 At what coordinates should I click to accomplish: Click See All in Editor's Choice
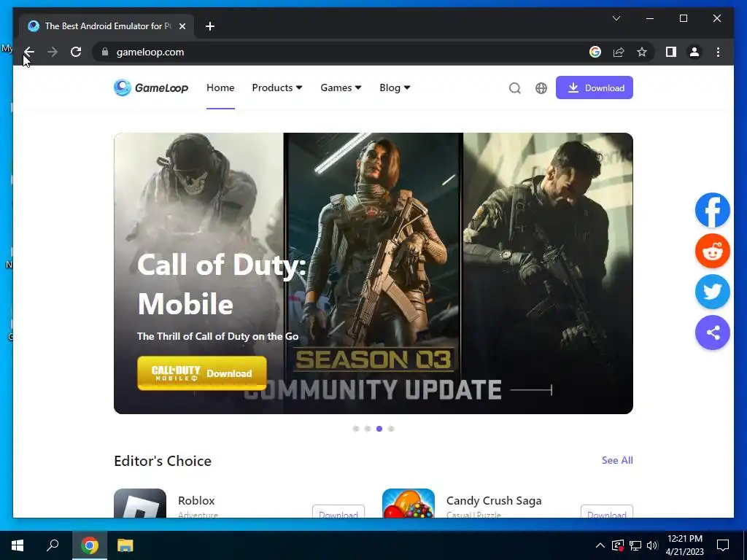point(617,460)
